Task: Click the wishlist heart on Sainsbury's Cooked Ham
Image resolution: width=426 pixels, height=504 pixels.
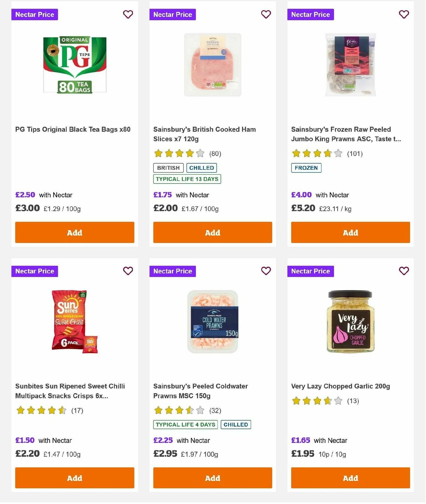Action: pyautogui.click(x=266, y=15)
